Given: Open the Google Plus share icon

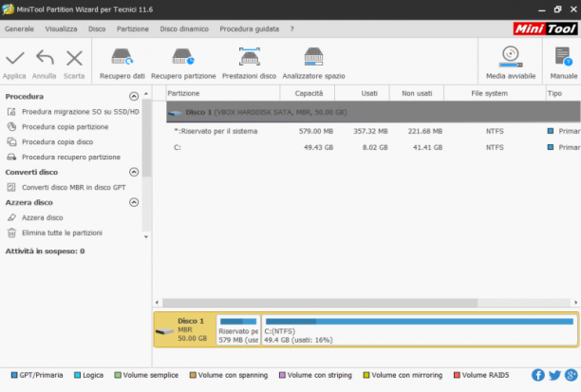Looking at the screenshot, I should pos(572,375).
